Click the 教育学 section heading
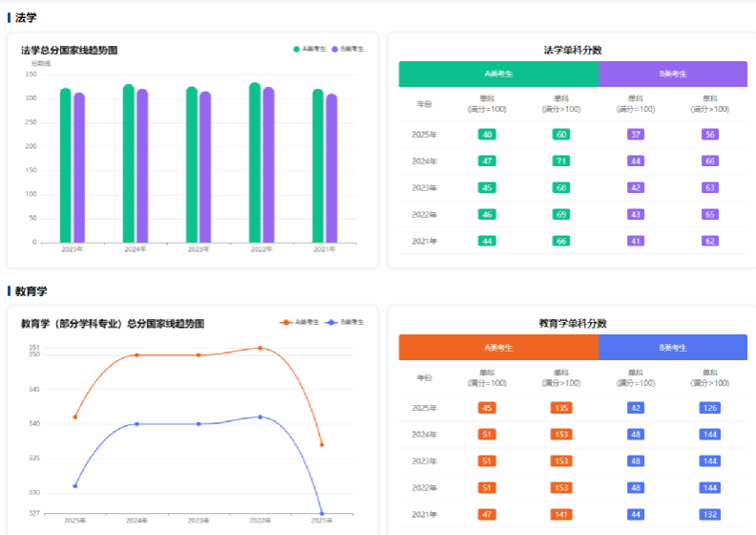756x535 pixels. pos(31,290)
